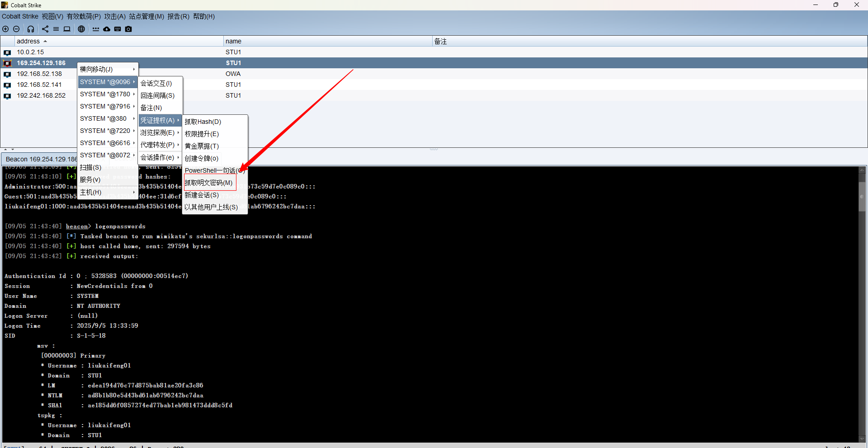Choose 回连间隔(S) from the submenu
This screenshot has width=868, height=448.
(160, 95)
